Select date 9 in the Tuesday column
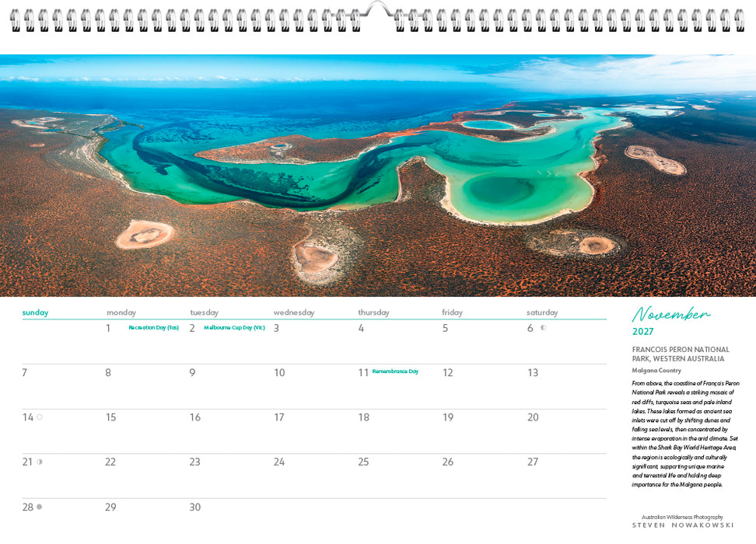This screenshot has height=544, width=756. coord(192,372)
